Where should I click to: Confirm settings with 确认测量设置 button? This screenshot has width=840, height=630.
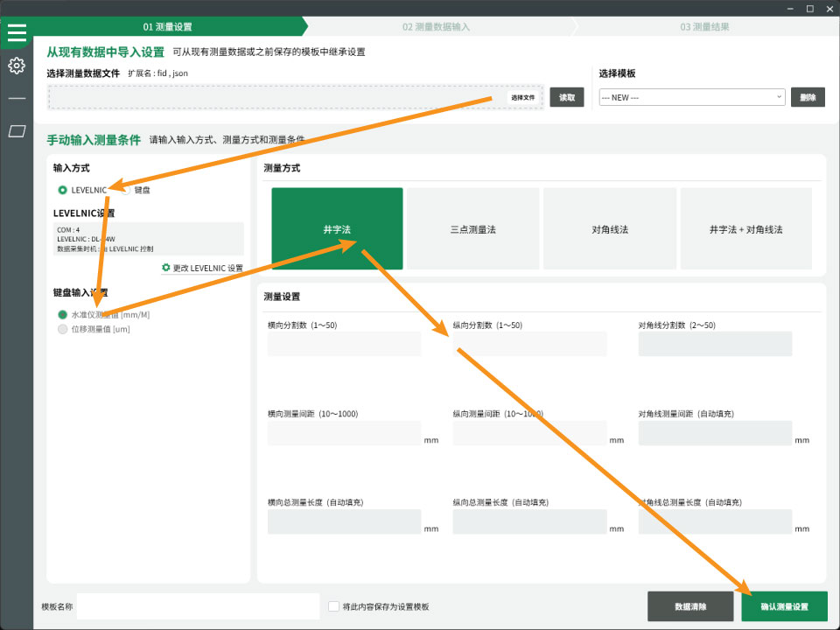(x=785, y=605)
